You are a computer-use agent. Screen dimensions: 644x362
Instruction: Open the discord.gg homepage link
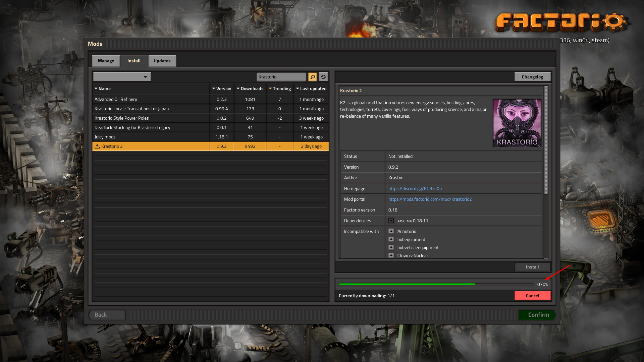[x=415, y=188]
